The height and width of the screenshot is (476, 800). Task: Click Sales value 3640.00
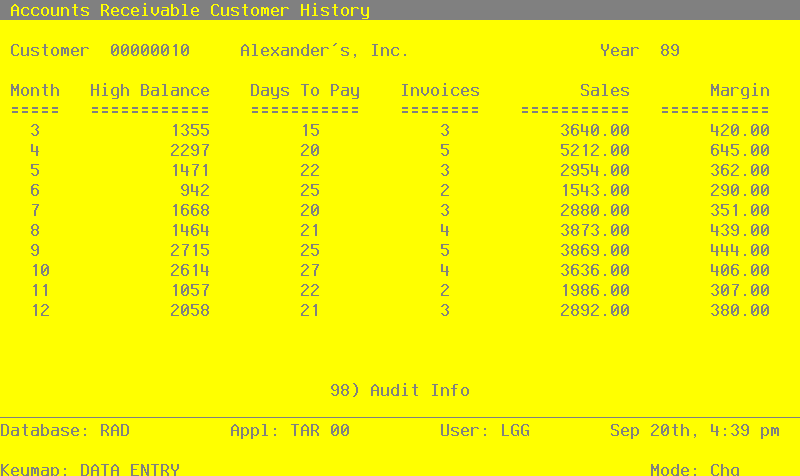click(595, 131)
